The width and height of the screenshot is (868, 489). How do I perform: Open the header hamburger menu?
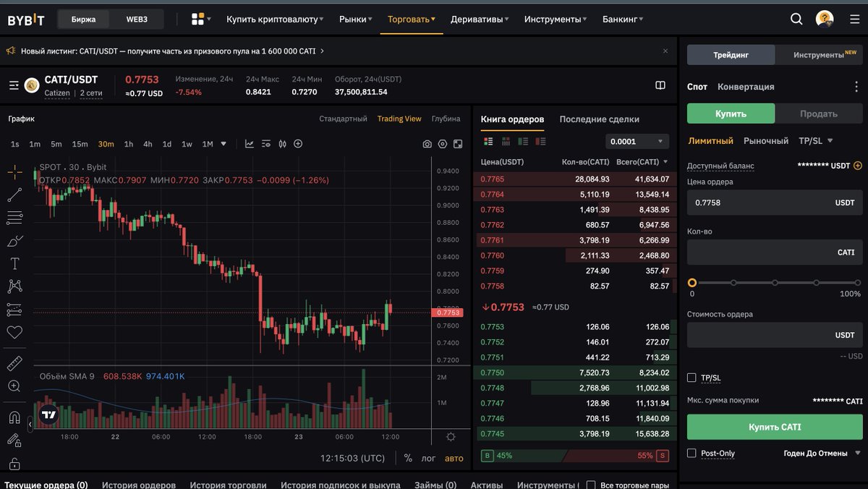click(854, 20)
